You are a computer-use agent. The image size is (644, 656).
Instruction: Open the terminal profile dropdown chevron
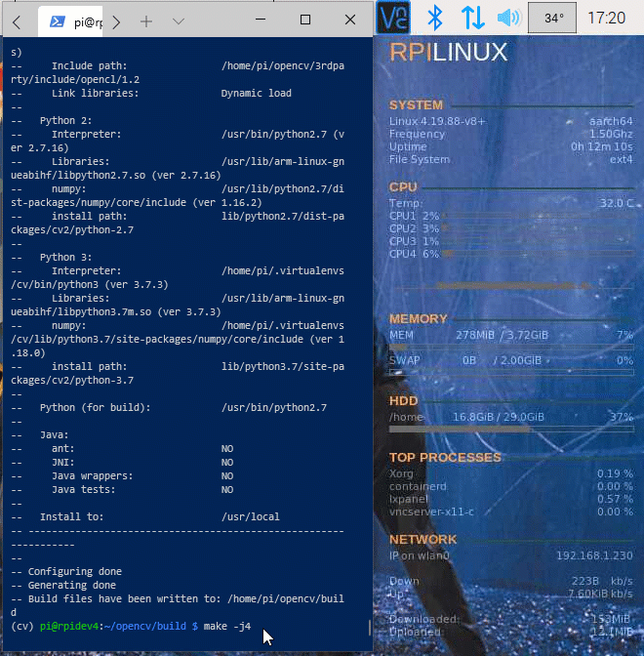tap(179, 21)
